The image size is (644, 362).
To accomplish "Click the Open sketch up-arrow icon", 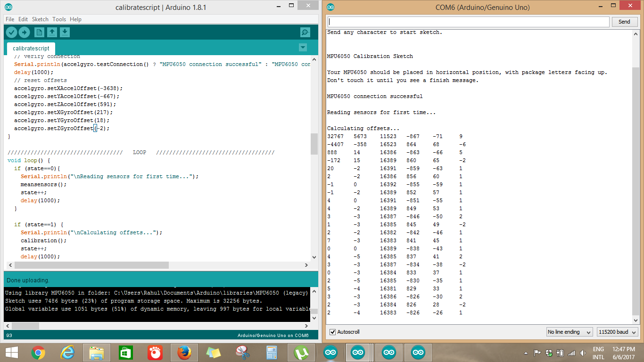I will click(x=52, y=32).
